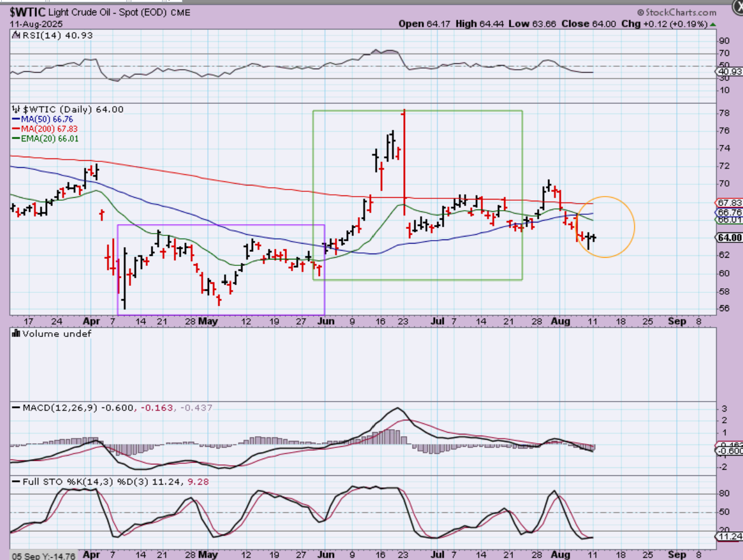Click the MACD(12,26,9) legend line icon
The height and width of the screenshot is (560, 743).
pyautogui.click(x=16, y=408)
